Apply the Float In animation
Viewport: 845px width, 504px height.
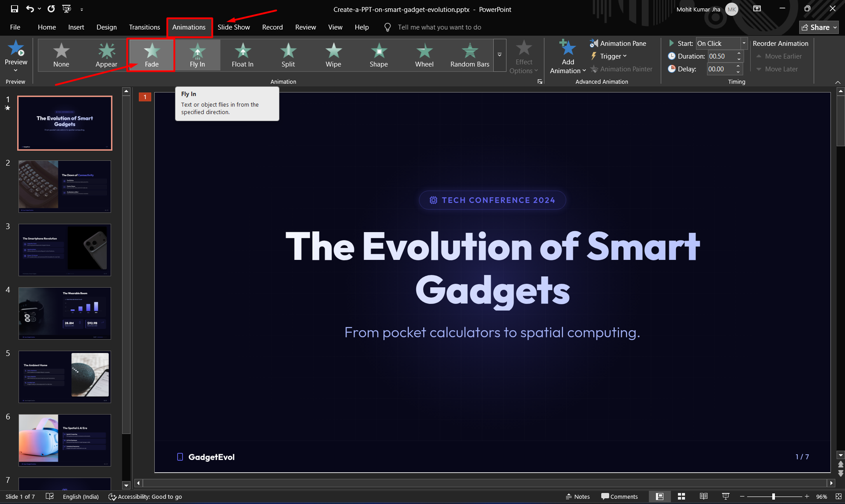(x=242, y=55)
